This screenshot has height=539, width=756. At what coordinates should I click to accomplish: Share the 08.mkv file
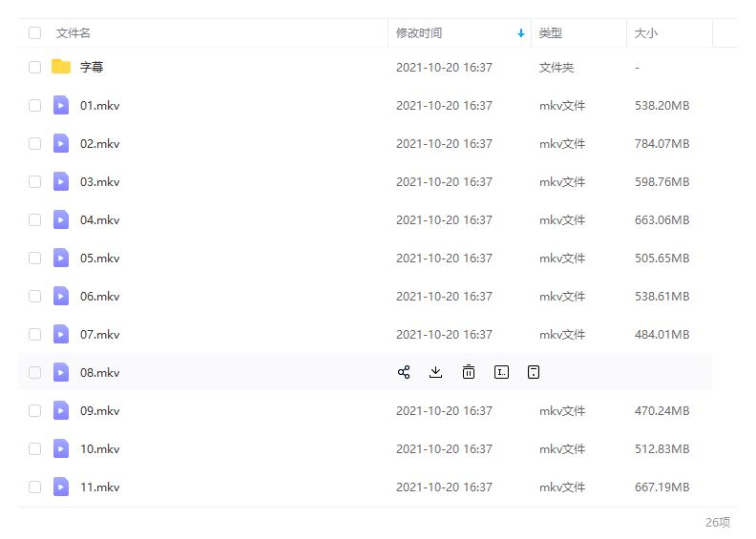(404, 372)
